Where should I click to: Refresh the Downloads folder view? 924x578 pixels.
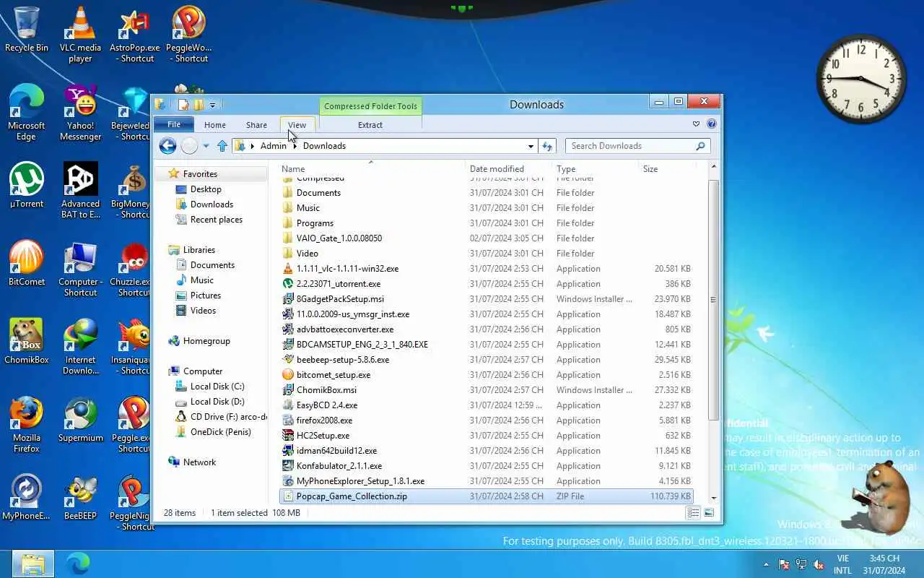[547, 146]
